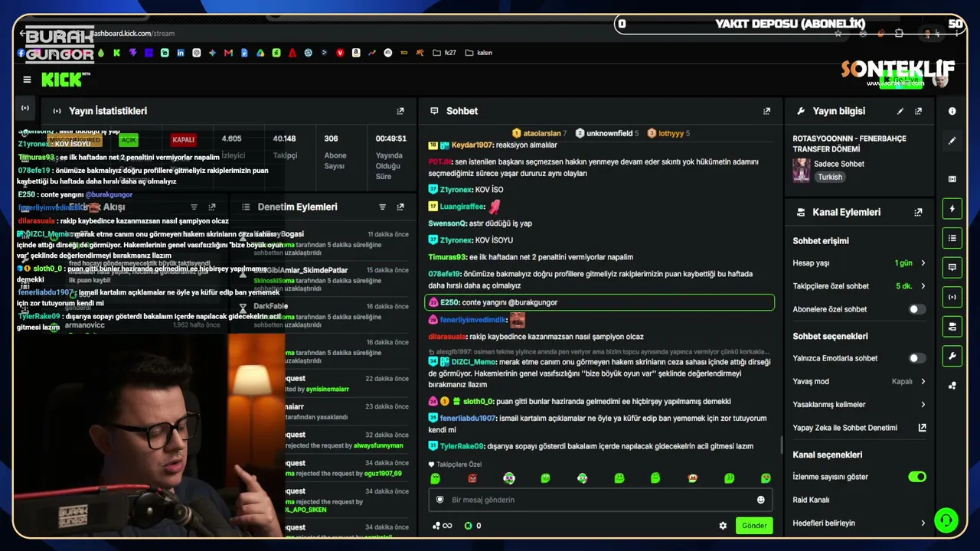
Task: Filter the Denetim Eylemleri list
Action: [x=382, y=207]
